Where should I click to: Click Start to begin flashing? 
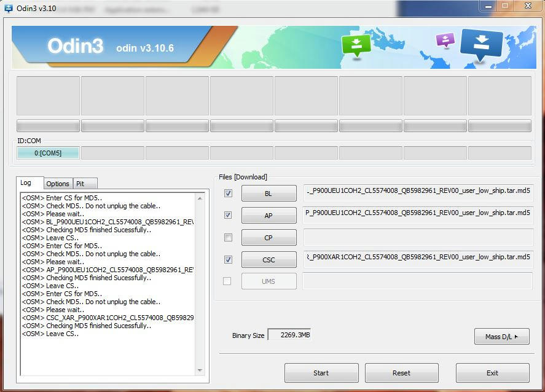[321, 373]
